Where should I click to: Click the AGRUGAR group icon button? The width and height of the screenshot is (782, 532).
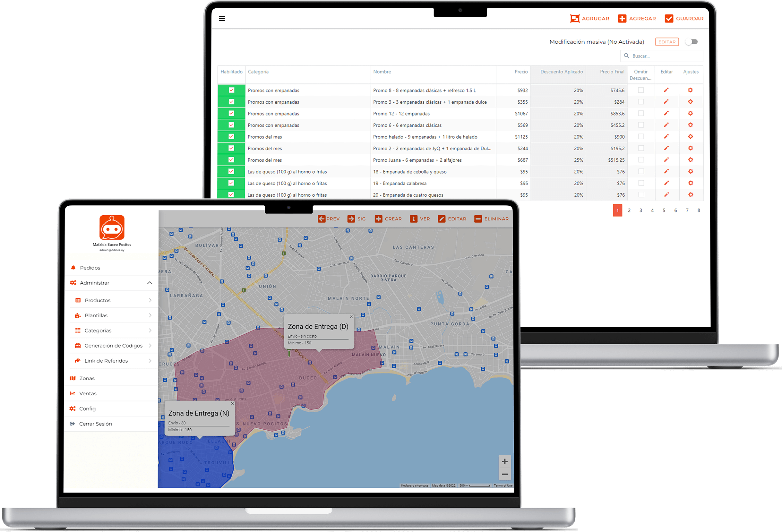tap(575, 19)
